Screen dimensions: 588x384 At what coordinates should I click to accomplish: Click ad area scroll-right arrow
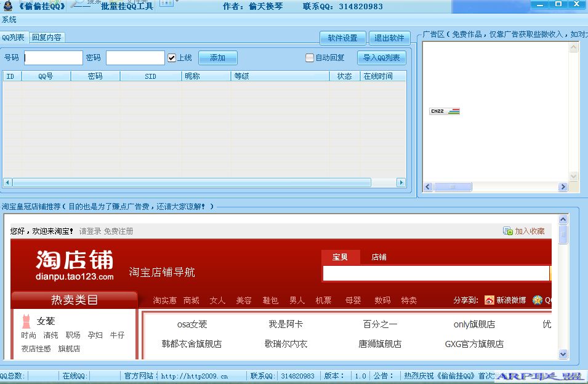coord(563,186)
